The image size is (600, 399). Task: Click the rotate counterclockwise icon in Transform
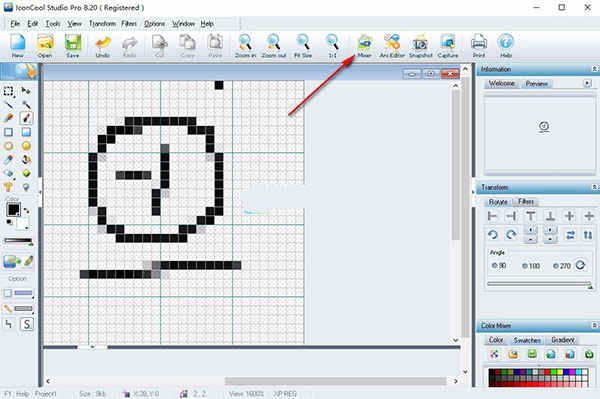pyautogui.click(x=492, y=234)
